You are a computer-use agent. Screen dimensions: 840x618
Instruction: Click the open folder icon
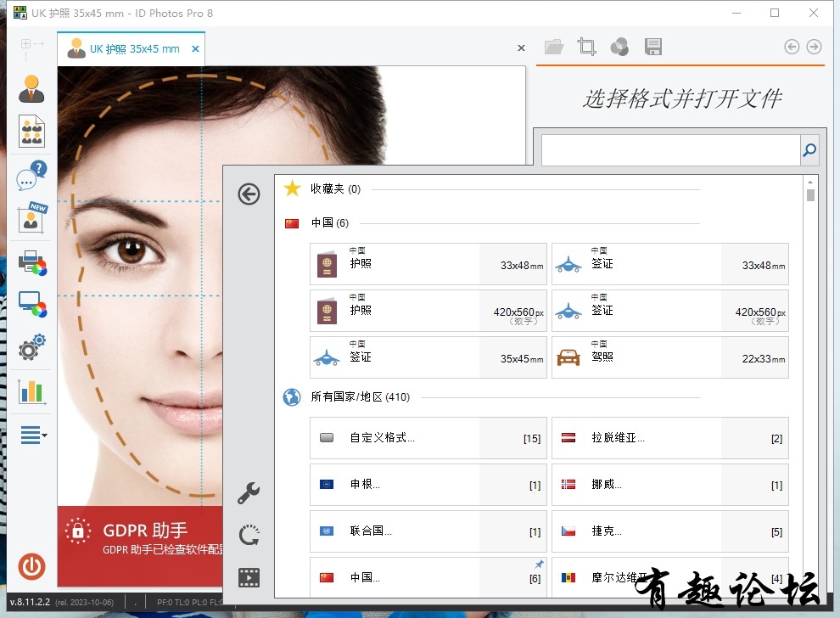point(554,48)
